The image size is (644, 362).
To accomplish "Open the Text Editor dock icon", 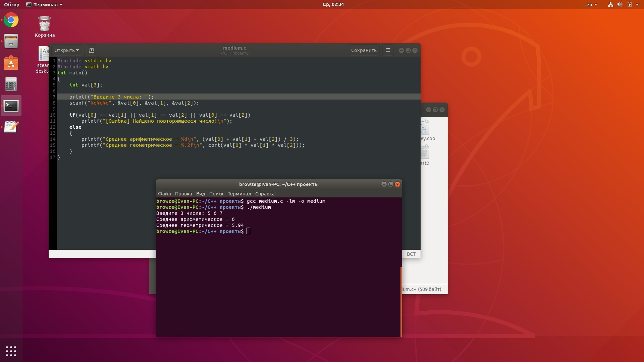I will [x=11, y=127].
